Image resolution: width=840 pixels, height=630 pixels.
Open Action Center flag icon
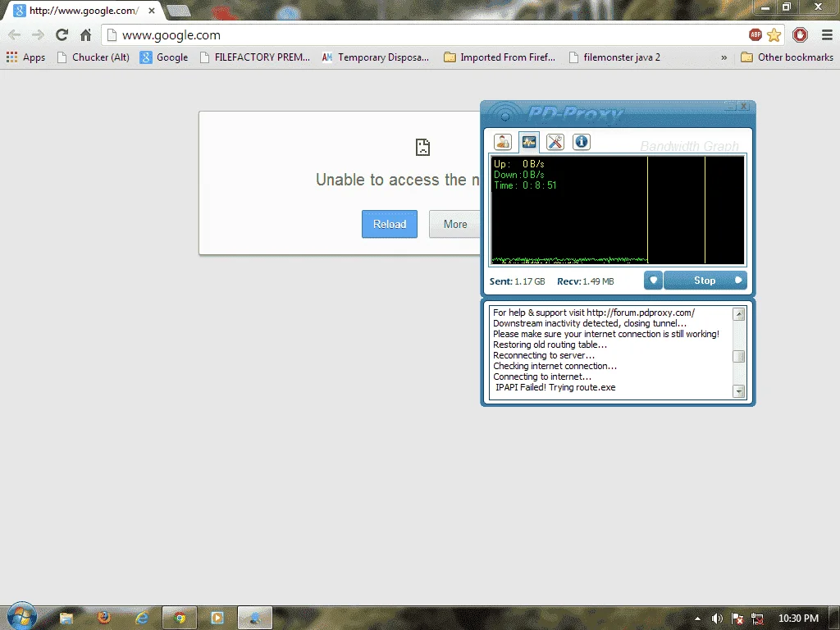tap(737, 619)
